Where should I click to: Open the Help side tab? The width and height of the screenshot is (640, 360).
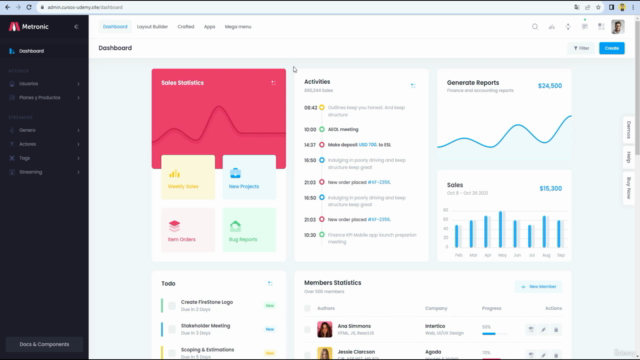(629, 157)
